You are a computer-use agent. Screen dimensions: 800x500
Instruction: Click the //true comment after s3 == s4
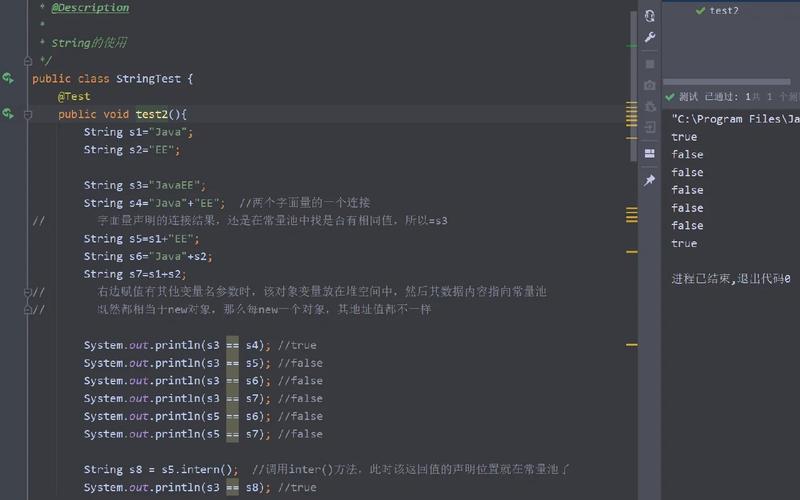coord(297,345)
